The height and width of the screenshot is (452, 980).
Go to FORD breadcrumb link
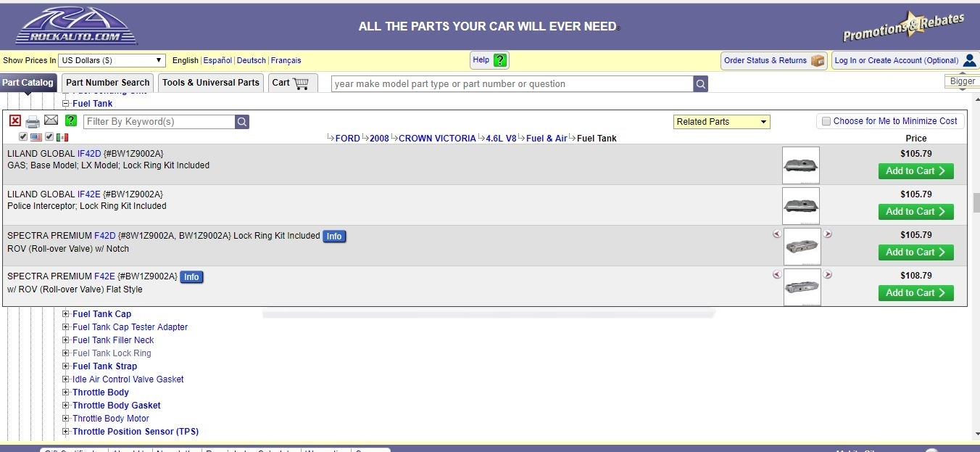pyautogui.click(x=347, y=138)
